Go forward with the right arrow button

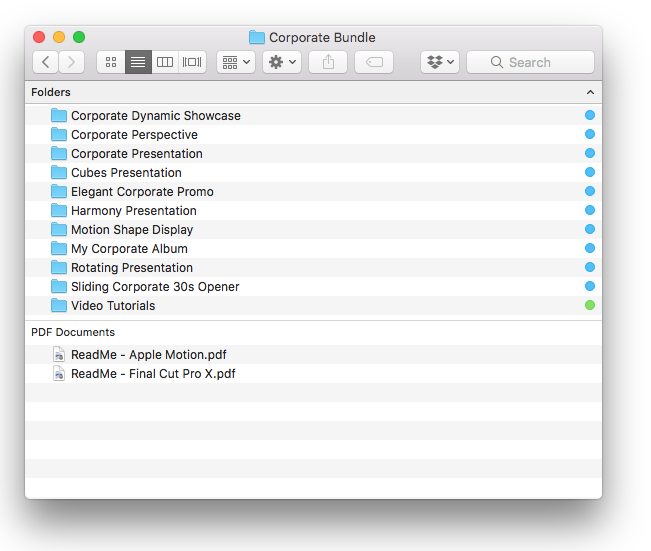pos(71,62)
